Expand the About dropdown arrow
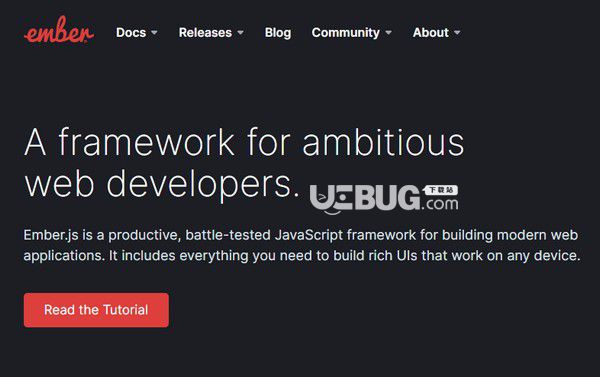Screen dimensions: 600x377 457,33
